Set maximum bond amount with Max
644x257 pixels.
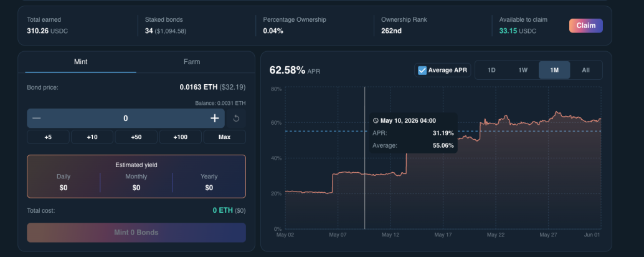(x=225, y=137)
